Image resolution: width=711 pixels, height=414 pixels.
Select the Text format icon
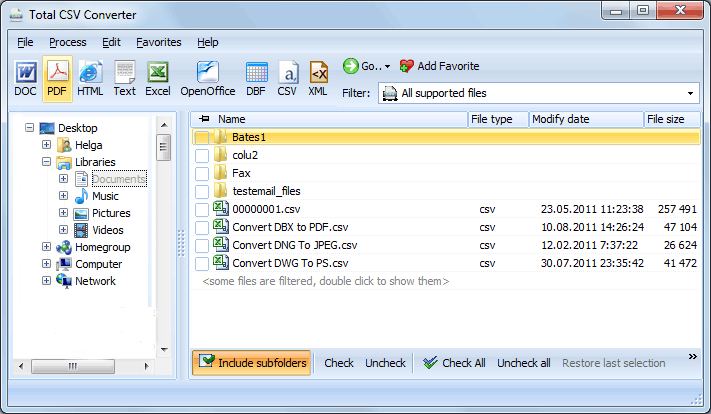pos(124,77)
